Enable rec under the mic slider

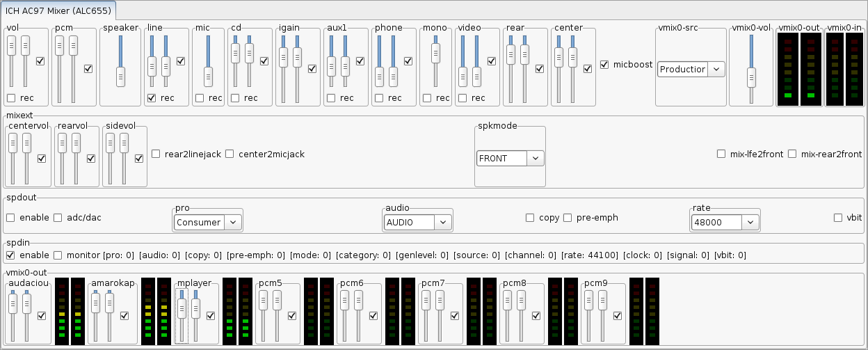200,98
